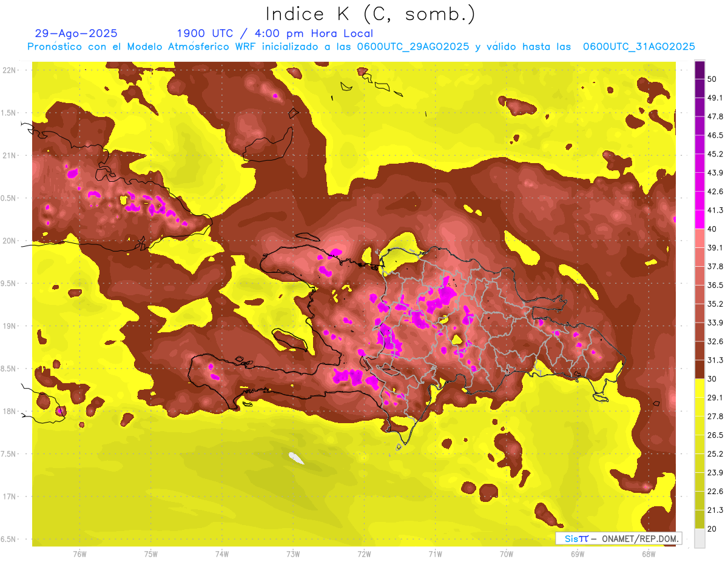This screenshot has height=562, width=728.
Task: Select the dark purple swatch beside 50
Action: click(x=699, y=70)
